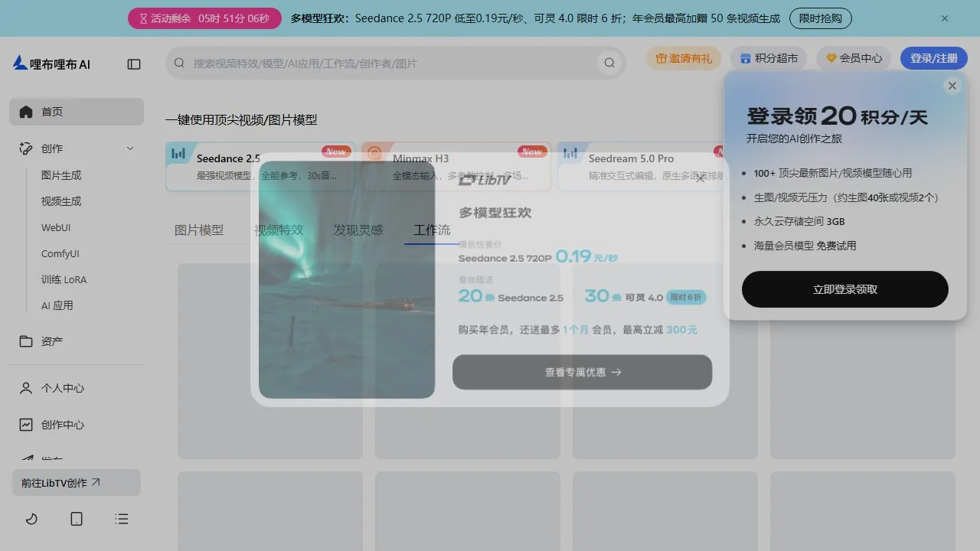Click the search magnifier button in the search bar
This screenshot has height=551, width=980.
coord(609,63)
